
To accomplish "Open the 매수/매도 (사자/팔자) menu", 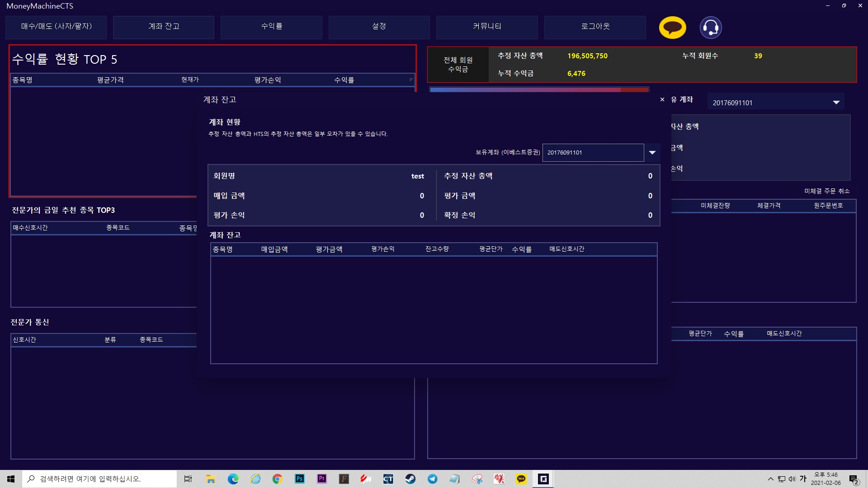I will [x=56, y=27].
